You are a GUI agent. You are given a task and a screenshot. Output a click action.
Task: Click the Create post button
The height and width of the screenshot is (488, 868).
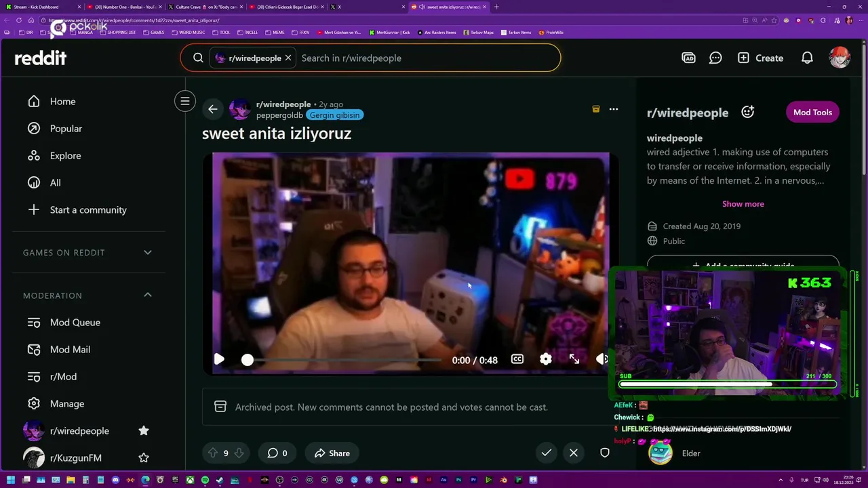click(x=760, y=58)
